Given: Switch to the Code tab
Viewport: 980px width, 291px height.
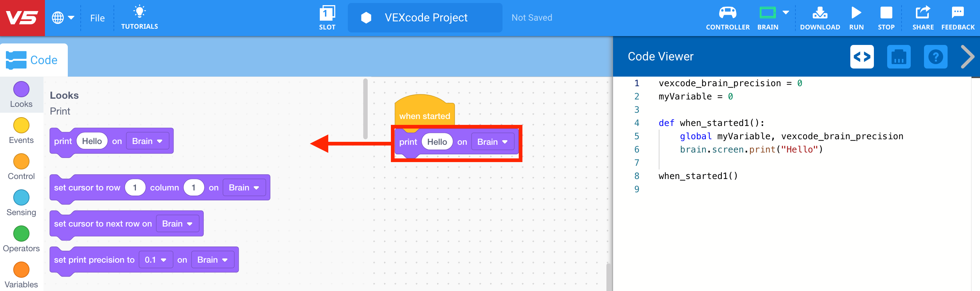Looking at the screenshot, I should 34,59.
